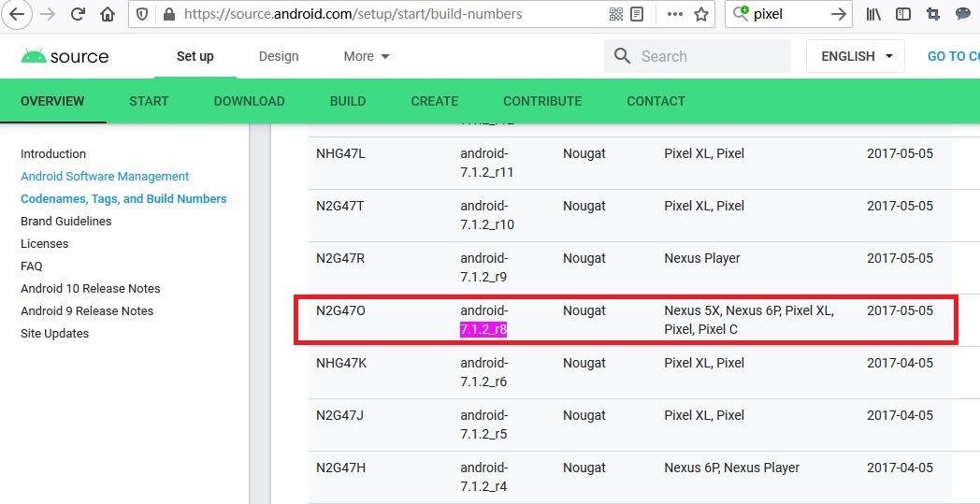Click tag android-7.1.2_r11
The width and height of the screenshot is (980, 504).
tap(487, 163)
